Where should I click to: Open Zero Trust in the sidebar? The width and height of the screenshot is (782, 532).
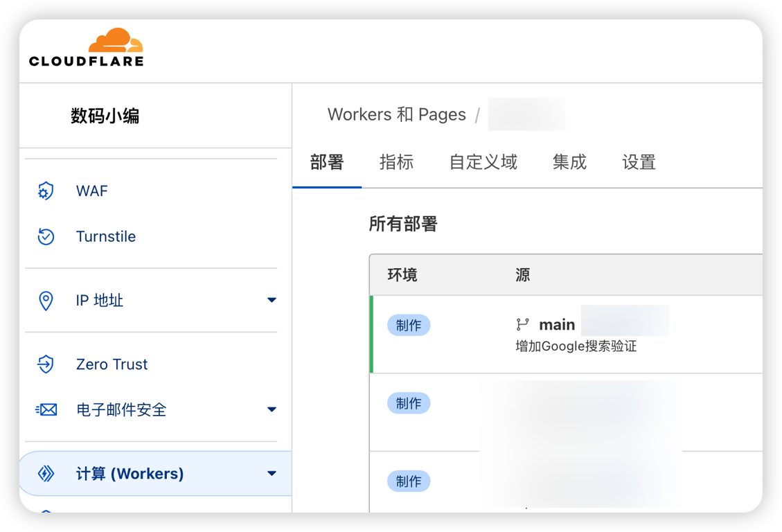coord(112,364)
